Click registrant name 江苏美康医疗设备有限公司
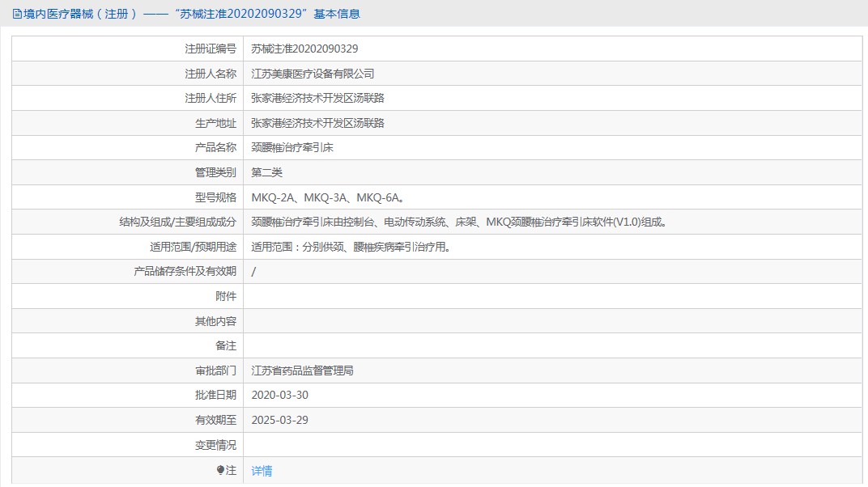This screenshot has height=487, width=868. [313, 74]
